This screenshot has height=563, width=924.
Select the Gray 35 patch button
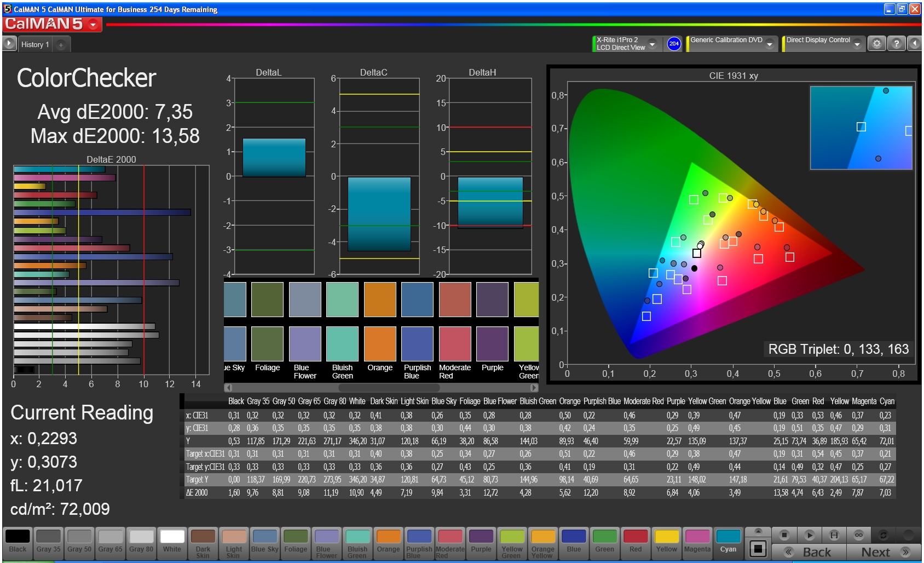[49, 543]
